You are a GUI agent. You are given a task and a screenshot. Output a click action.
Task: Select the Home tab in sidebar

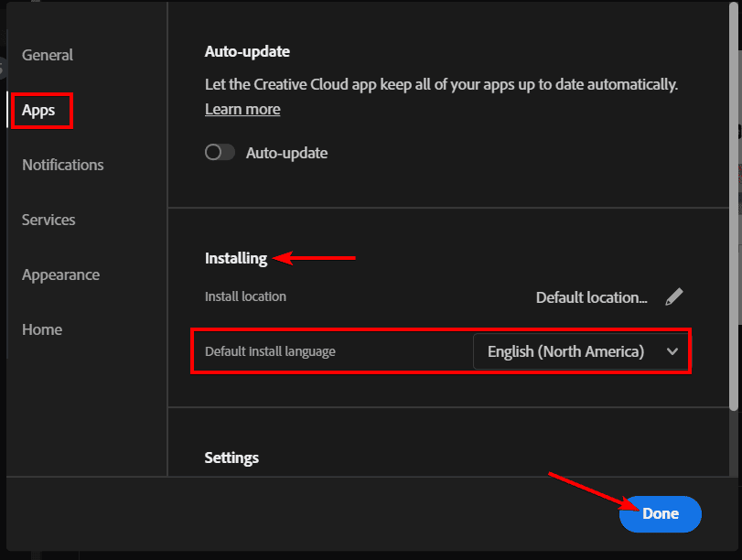tap(42, 329)
